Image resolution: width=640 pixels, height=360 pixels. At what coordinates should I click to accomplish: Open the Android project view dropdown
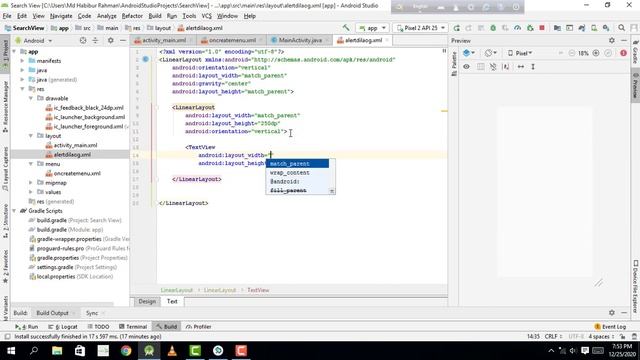33,40
